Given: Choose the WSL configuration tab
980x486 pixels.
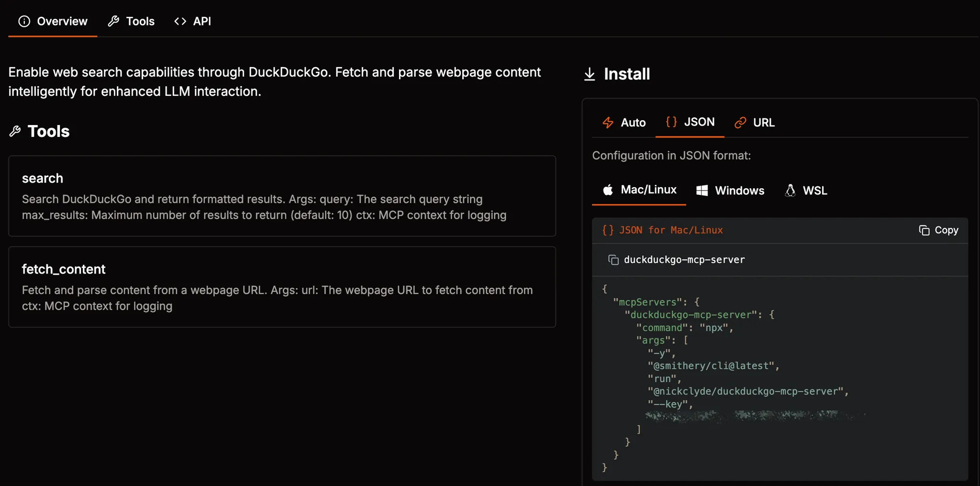Looking at the screenshot, I should (806, 190).
